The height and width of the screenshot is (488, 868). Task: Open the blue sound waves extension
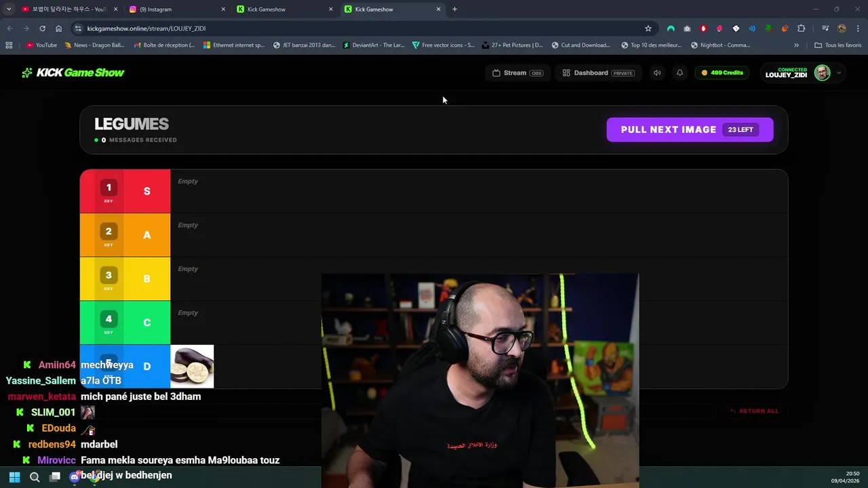coord(752,28)
